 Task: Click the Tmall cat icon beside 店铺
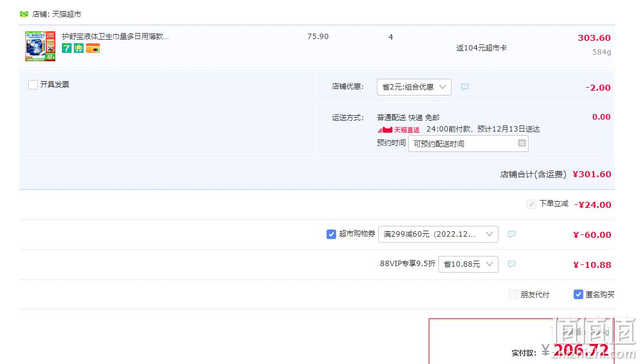(23, 14)
